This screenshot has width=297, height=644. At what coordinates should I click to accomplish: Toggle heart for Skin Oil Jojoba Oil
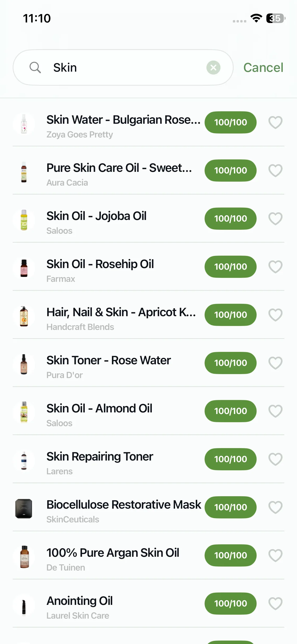click(275, 219)
